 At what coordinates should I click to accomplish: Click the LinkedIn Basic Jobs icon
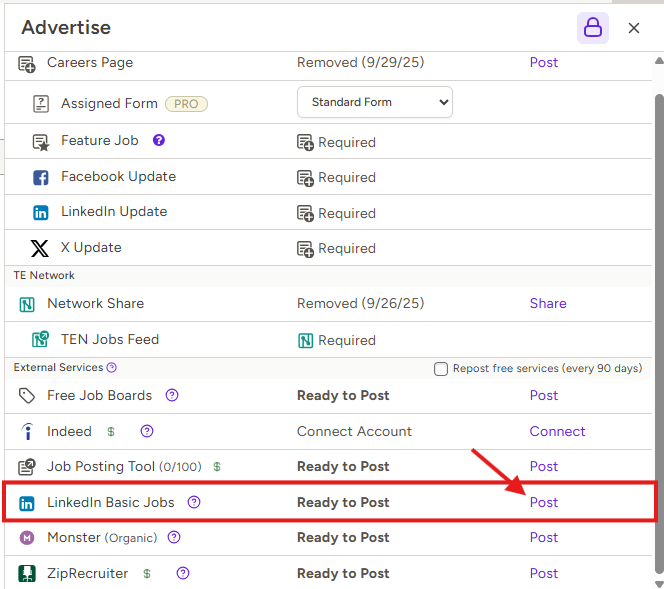tap(27, 503)
